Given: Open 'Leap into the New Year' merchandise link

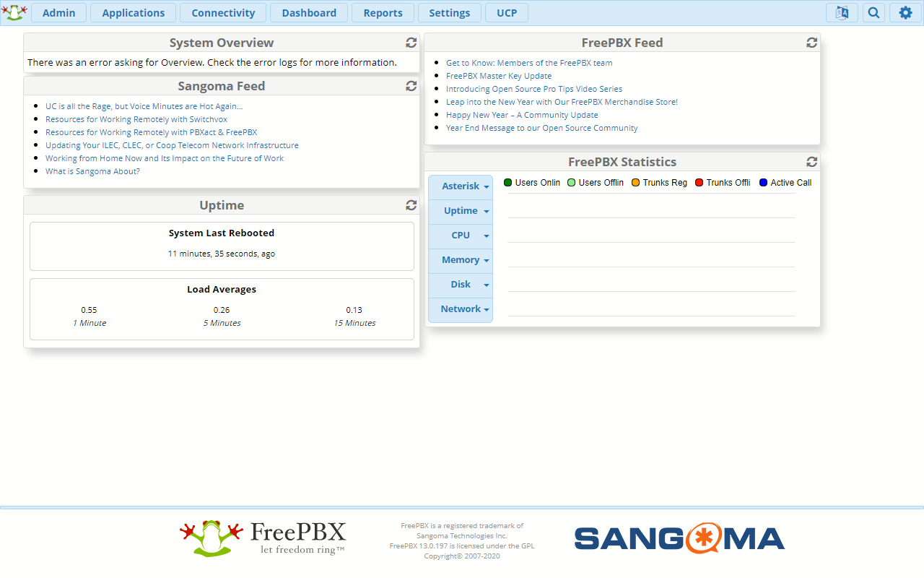Looking at the screenshot, I should (x=562, y=102).
